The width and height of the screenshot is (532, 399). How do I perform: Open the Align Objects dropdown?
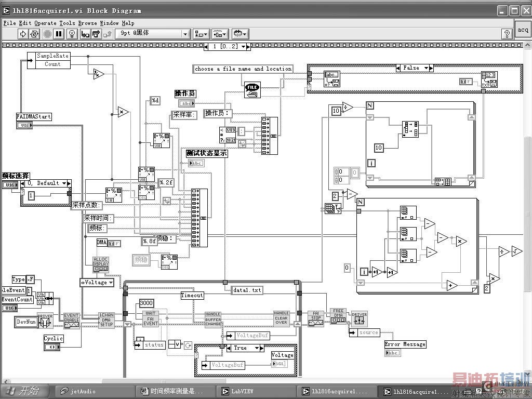pyautogui.click(x=201, y=34)
